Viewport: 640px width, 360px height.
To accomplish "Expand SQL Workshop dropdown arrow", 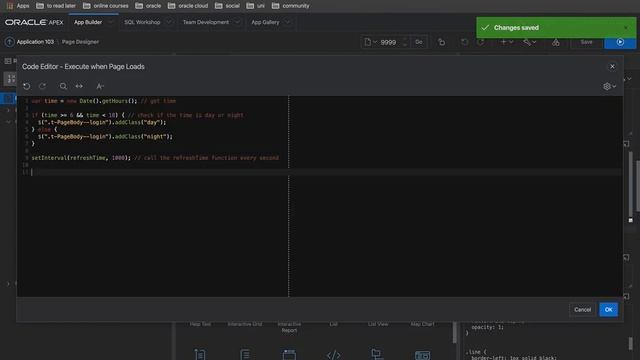I will [x=169, y=22].
